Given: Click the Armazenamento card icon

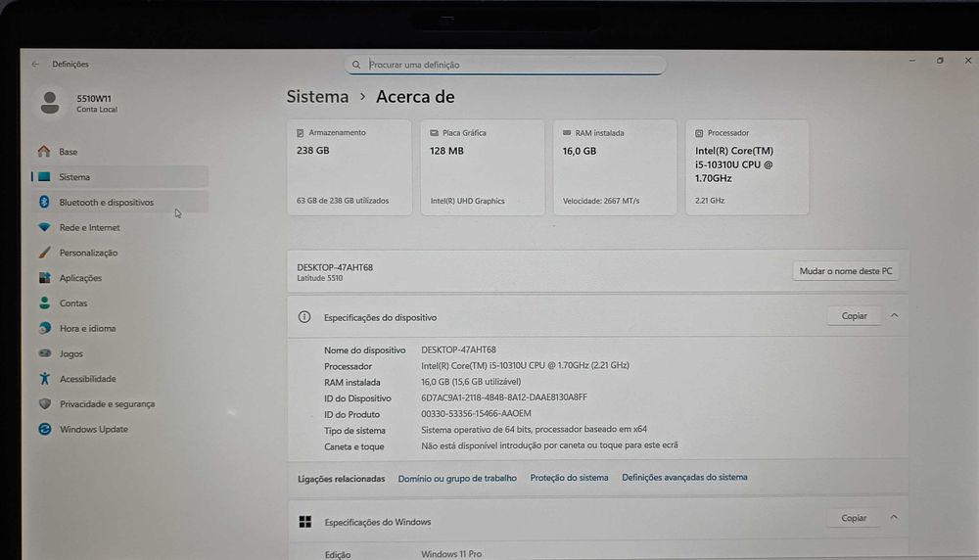Looking at the screenshot, I should 301,133.
